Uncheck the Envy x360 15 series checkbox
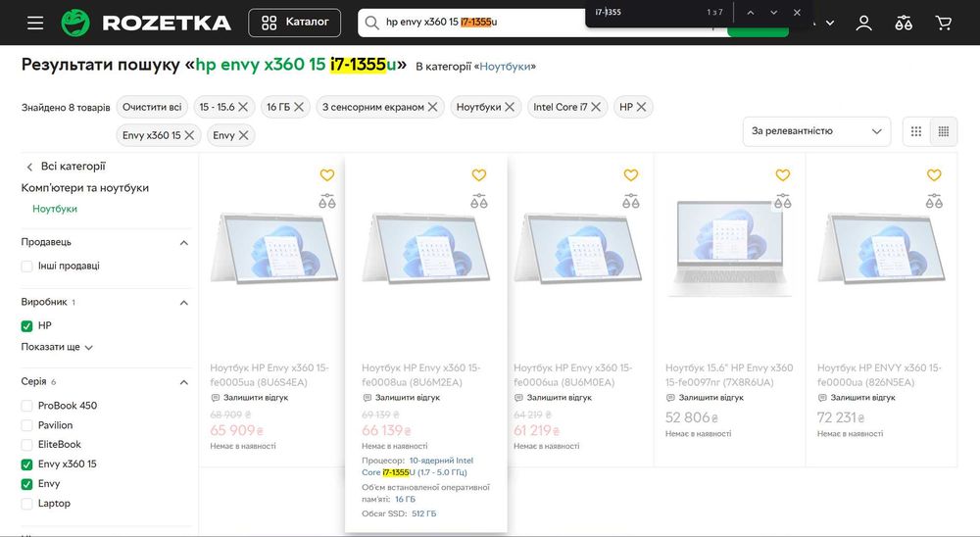This screenshot has height=537, width=980. pos(26,464)
